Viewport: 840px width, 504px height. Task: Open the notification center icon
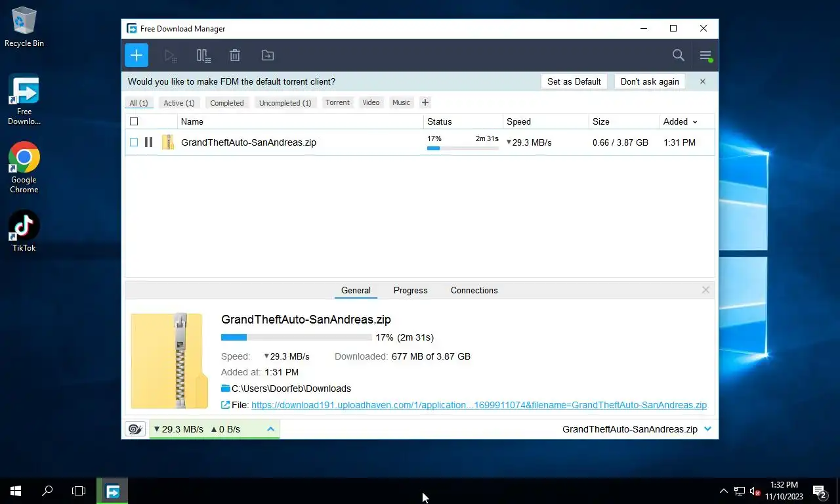point(820,491)
